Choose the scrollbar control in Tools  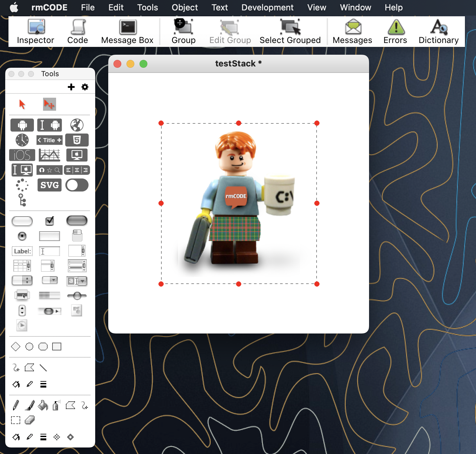(x=50, y=311)
